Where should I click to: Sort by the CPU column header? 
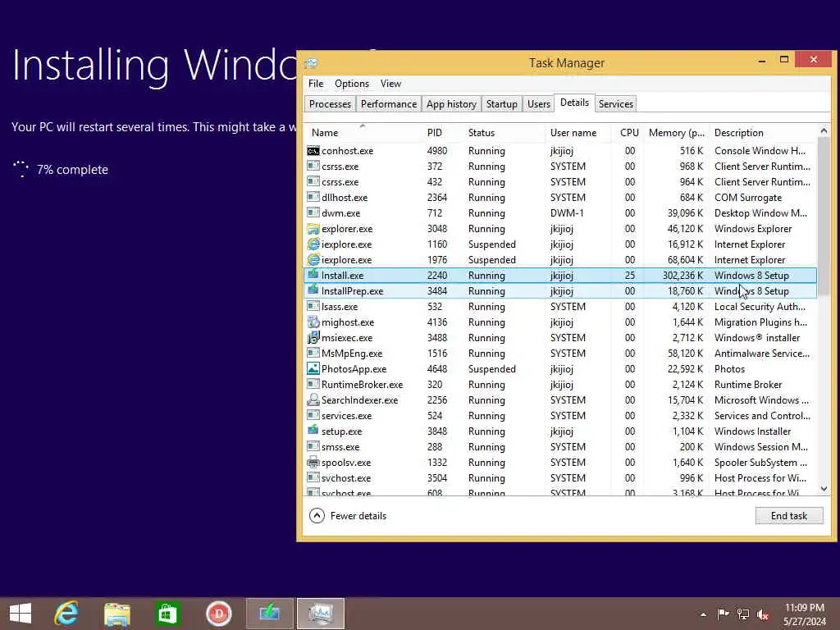coord(628,132)
